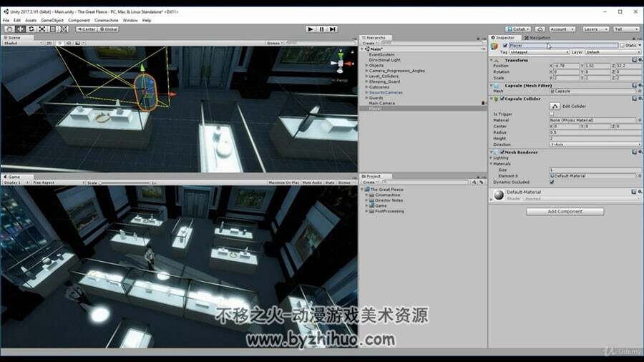Click Project search by label icon
This screenshot has width=644, height=362.
pos(481,182)
